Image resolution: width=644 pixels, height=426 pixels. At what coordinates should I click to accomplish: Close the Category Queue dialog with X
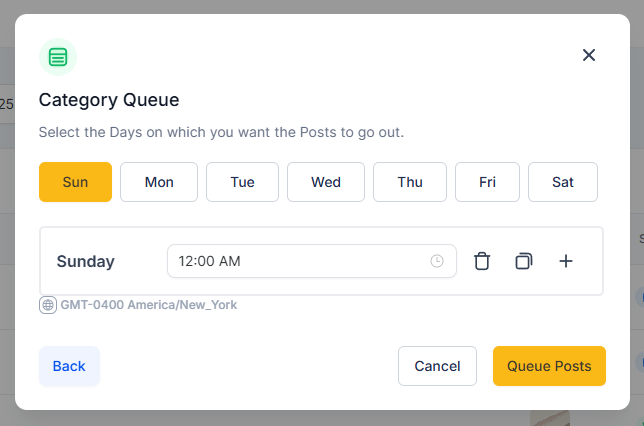point(589,55)
